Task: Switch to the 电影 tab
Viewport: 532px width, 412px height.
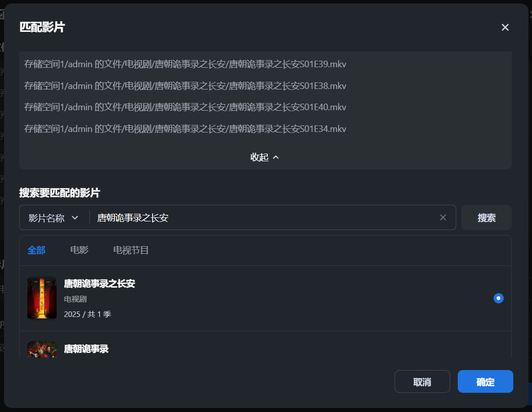Action: coord(79,250)
